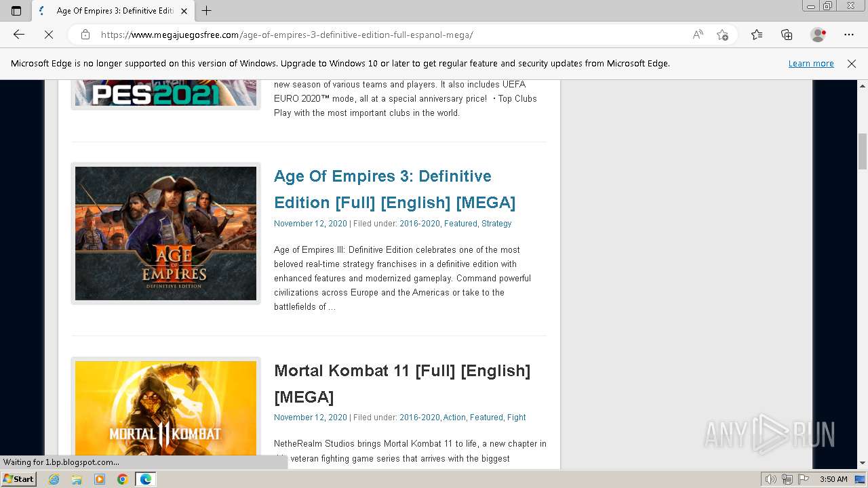Switch to Edge taskbar button
Viewport: 868px width, 488px height.
[145, 479]
